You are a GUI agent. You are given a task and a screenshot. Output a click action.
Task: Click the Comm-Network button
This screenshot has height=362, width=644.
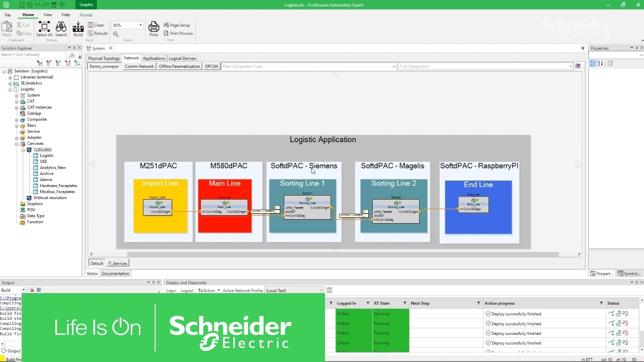(139, 66)
